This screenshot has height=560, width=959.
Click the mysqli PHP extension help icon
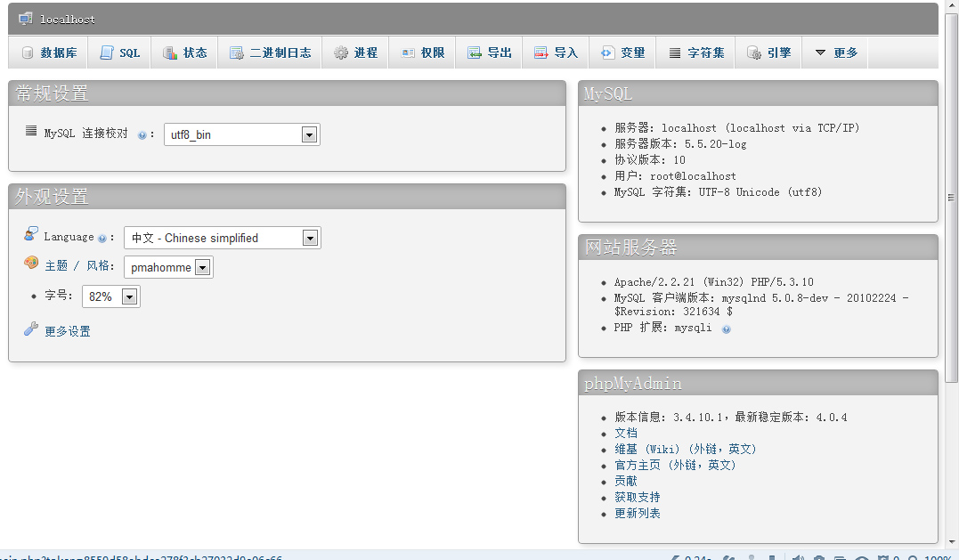coord(727,329)
